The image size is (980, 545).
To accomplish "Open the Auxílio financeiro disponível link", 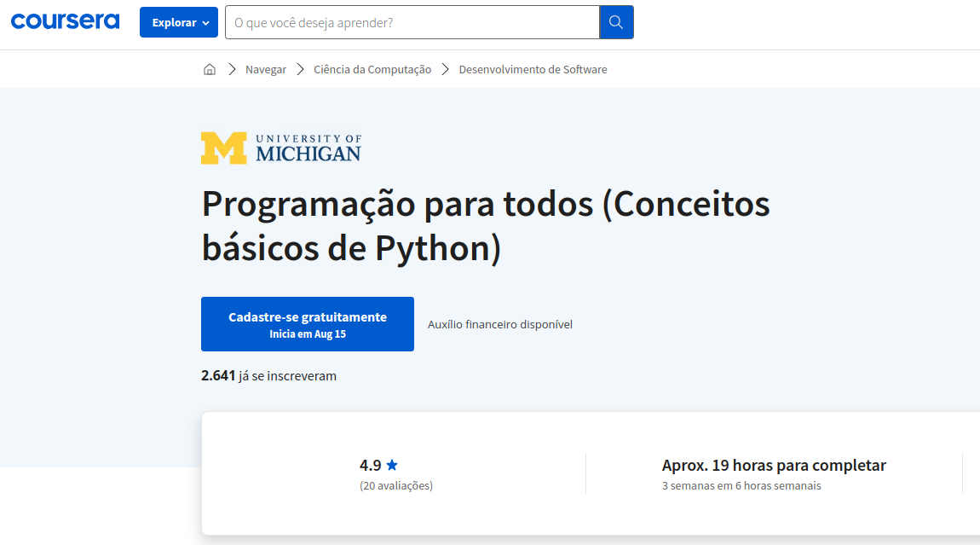I will click(499, 324).
